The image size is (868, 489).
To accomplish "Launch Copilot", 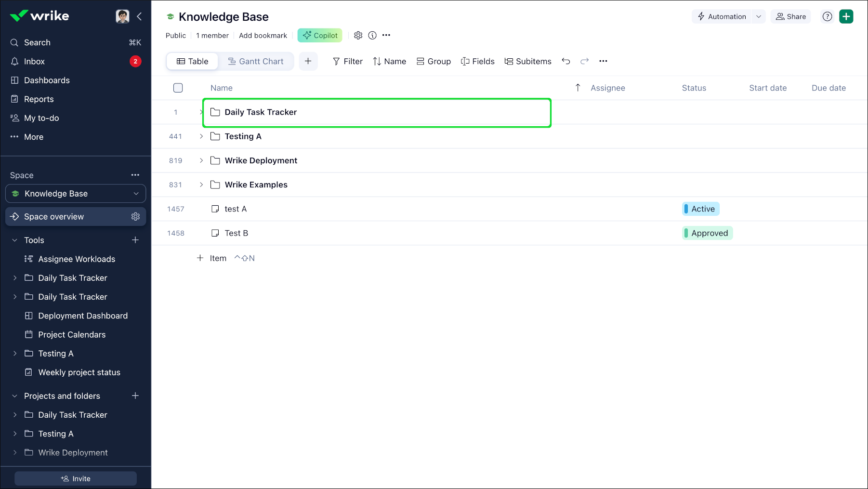I will (x=320, y=35).
